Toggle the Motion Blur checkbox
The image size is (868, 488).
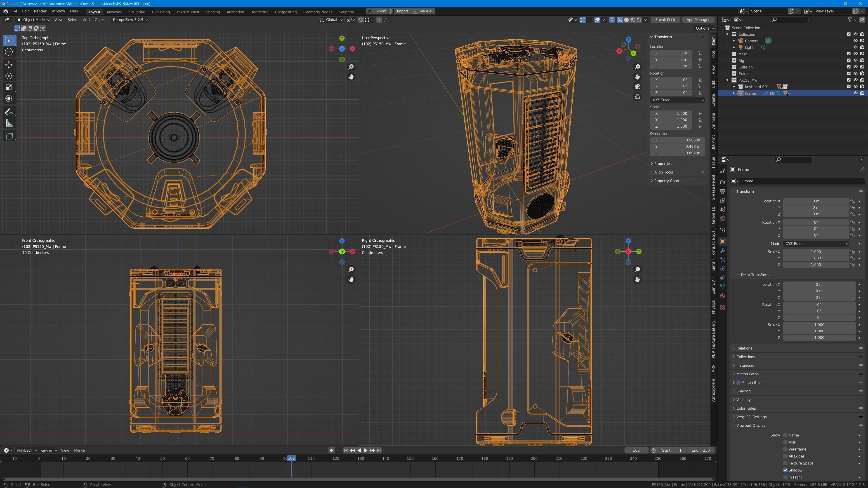click(x=738, y=383)
